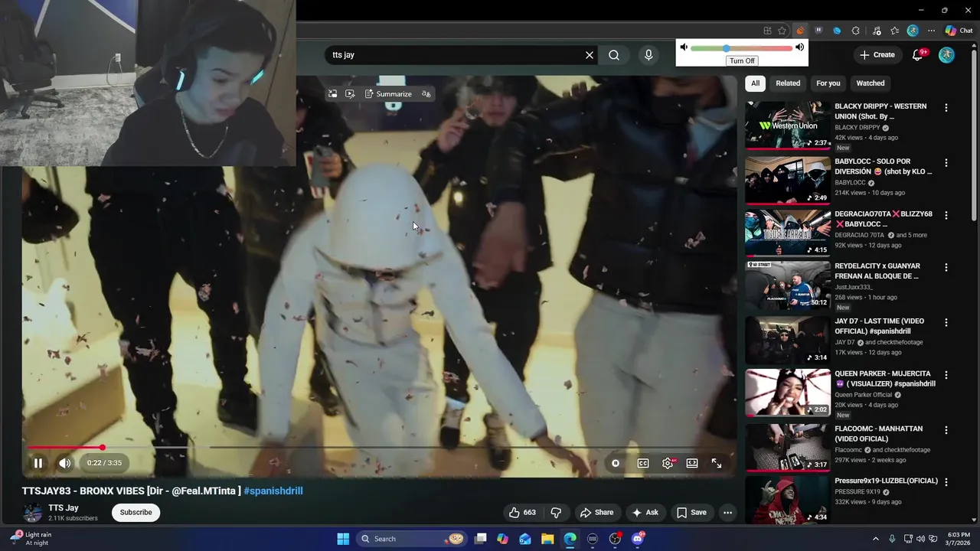Subscribe to TTS Jay channel

(x=136, y=513)
